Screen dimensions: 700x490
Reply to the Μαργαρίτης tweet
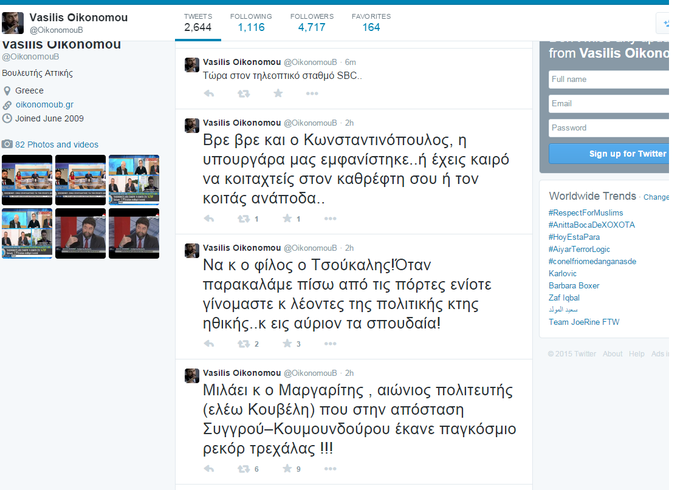coord(208,469)
